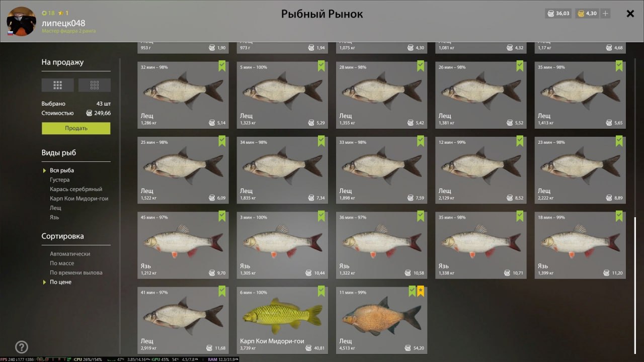Open the help question mark icon
Screen dimensions: 644x362
[x=22, y=347]
